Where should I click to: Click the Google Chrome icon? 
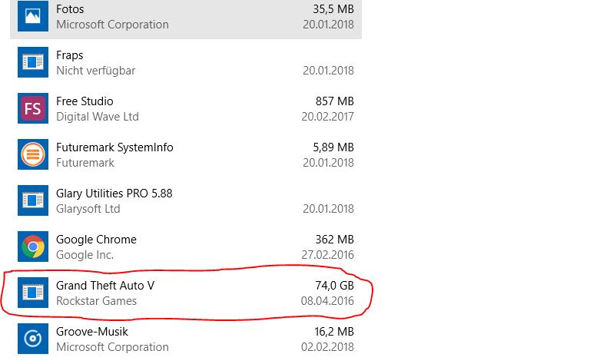(33, 247)
